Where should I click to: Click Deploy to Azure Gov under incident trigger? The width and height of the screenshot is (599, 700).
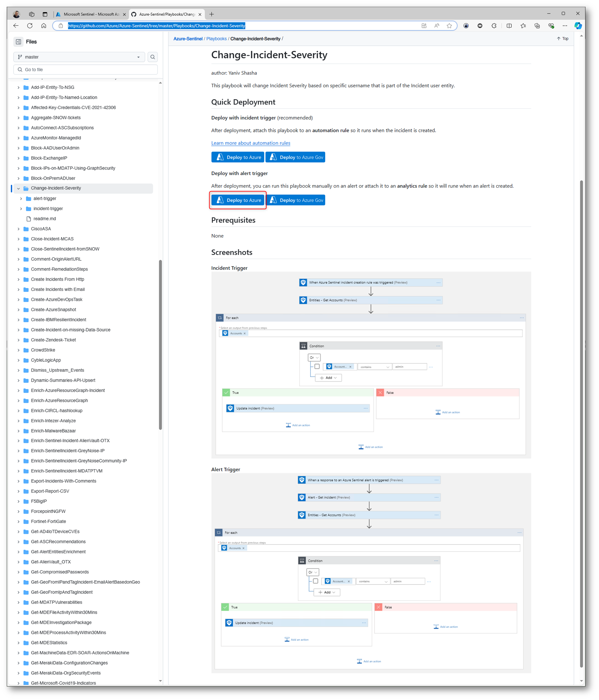pyautogui.click(x=295, y=157)
